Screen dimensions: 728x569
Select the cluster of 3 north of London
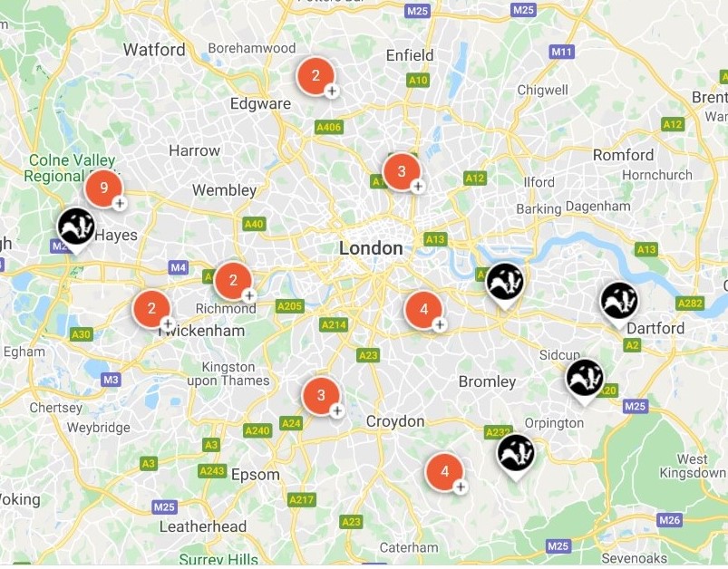(x=402, y=171)
